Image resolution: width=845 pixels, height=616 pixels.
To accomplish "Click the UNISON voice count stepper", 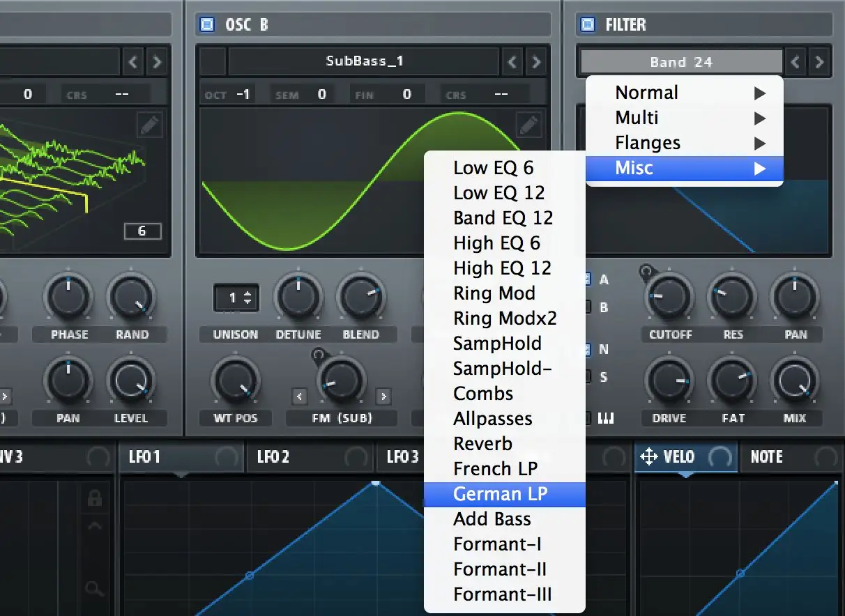I will 236,298.
